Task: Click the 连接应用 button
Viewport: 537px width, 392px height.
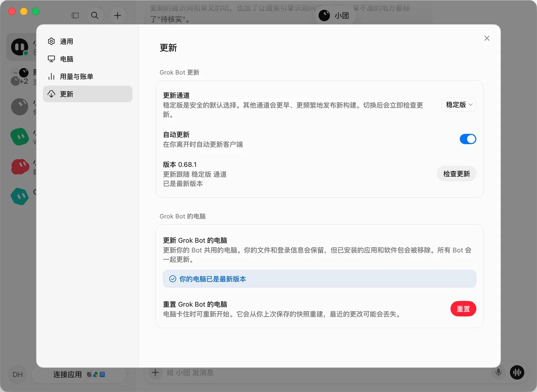Action: click(79, 375)
